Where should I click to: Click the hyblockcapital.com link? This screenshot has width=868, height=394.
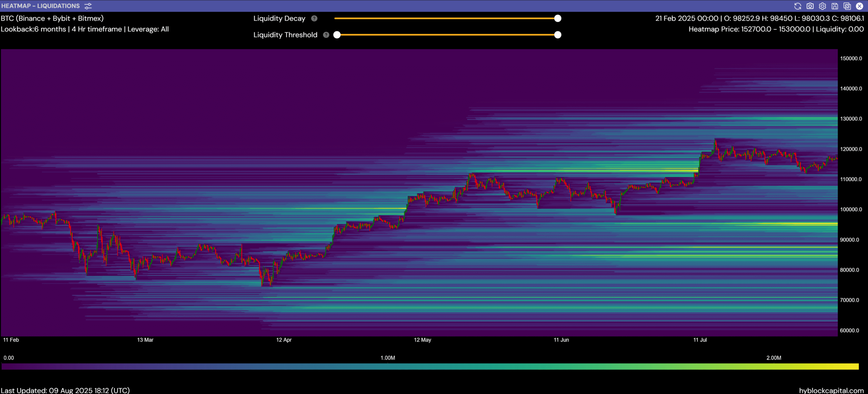831,391
